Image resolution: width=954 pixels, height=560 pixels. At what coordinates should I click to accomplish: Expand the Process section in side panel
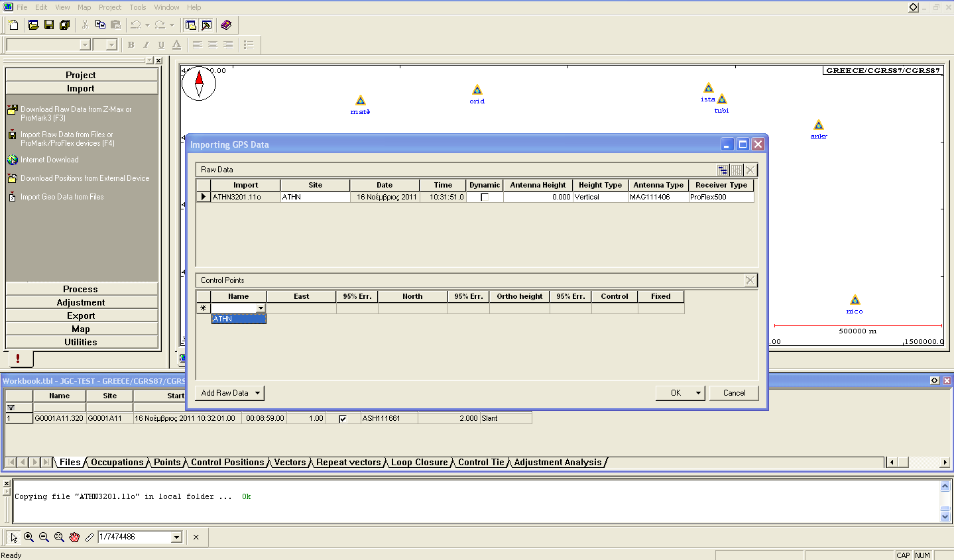pyautogui.click(x=82, y=289)
